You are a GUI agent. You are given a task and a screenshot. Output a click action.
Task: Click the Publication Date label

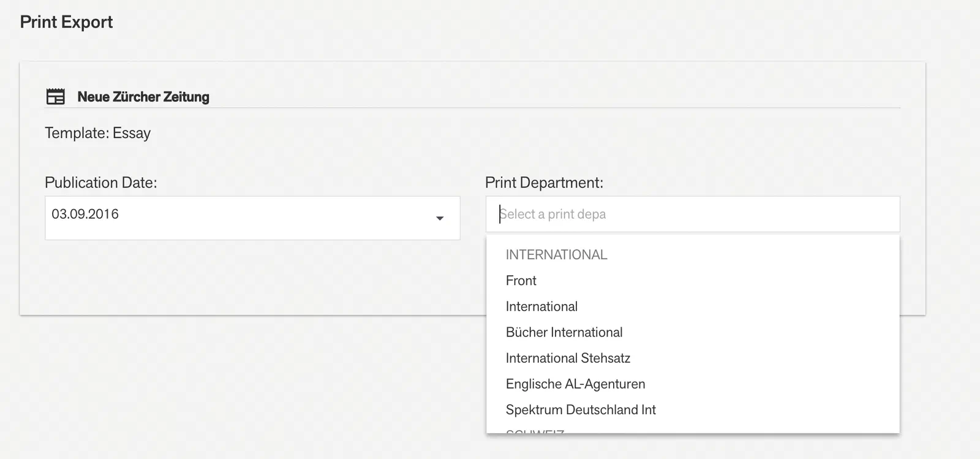101,183
